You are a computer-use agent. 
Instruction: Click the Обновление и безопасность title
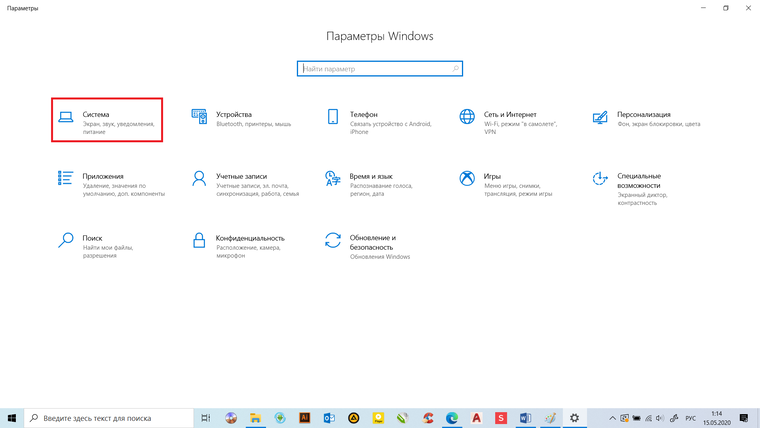(x=373, y=242)
